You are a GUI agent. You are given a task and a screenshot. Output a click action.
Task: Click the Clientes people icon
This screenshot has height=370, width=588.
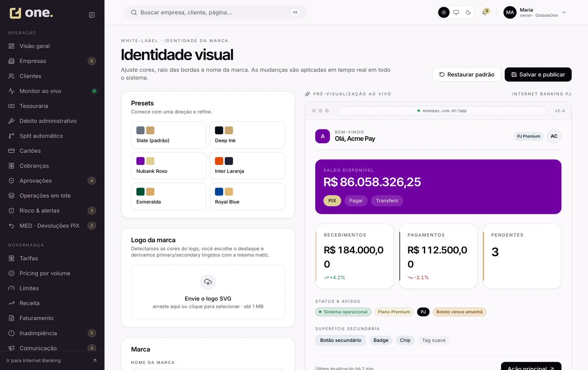click(11, 76)
